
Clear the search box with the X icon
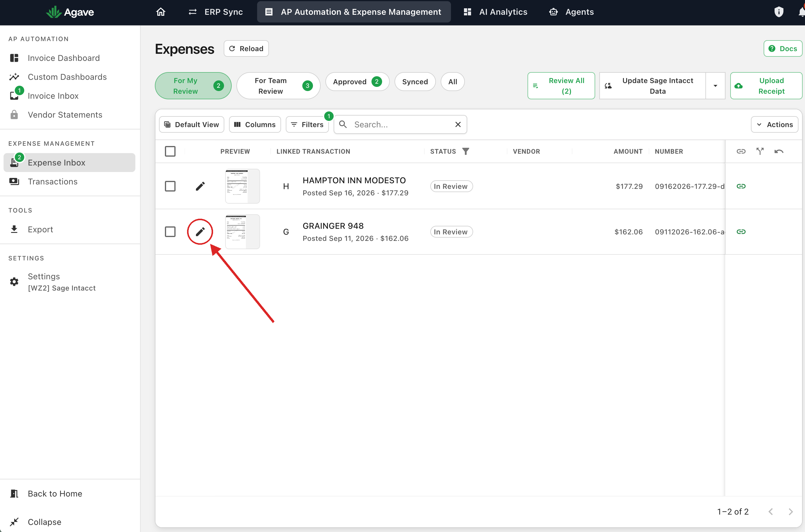(x=458, y=124)
